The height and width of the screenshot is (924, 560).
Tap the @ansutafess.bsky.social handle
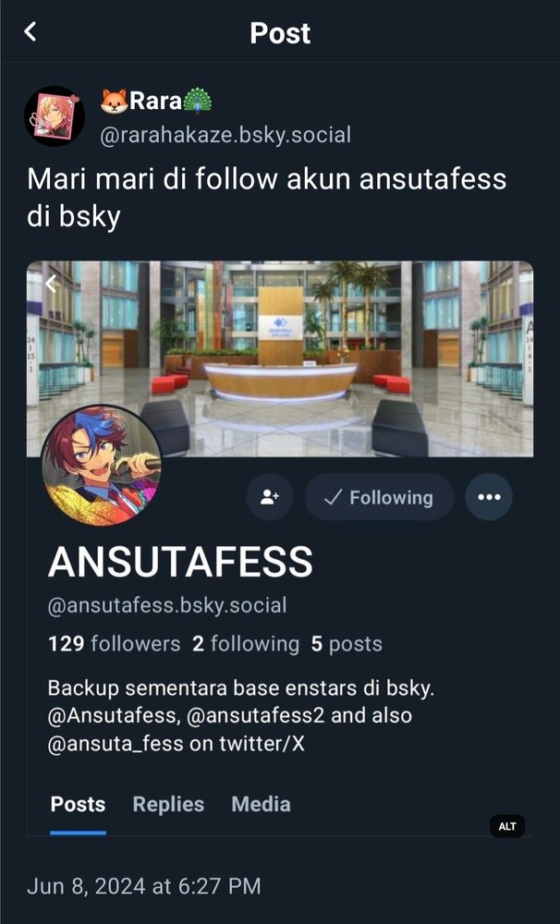(x=167, y=605)
